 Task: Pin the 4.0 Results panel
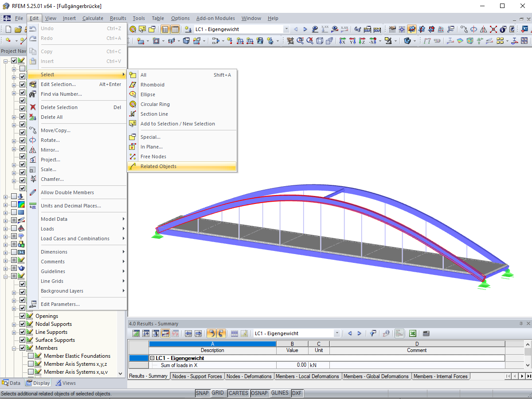pos(520,324)
